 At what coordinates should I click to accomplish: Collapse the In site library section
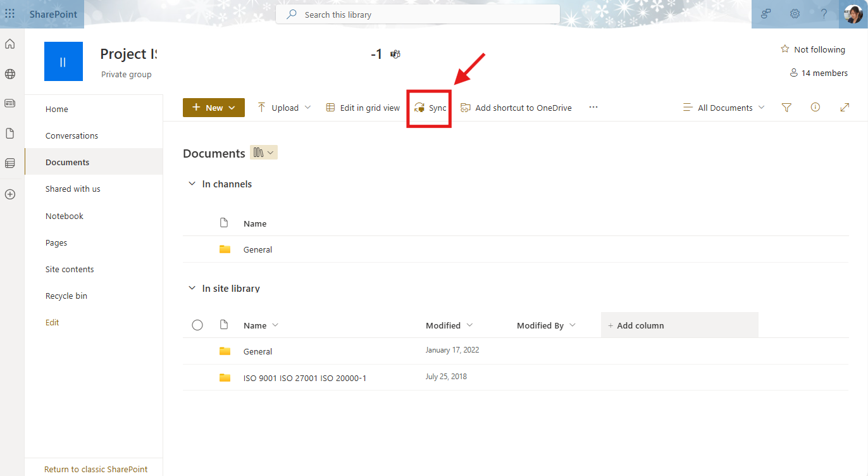(192, 289)
